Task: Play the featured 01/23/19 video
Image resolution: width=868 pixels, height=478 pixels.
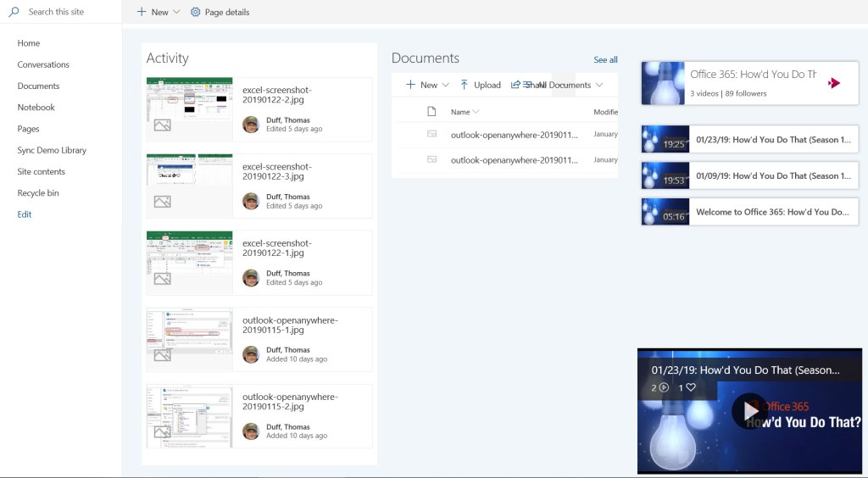Action: click(750, 411)
